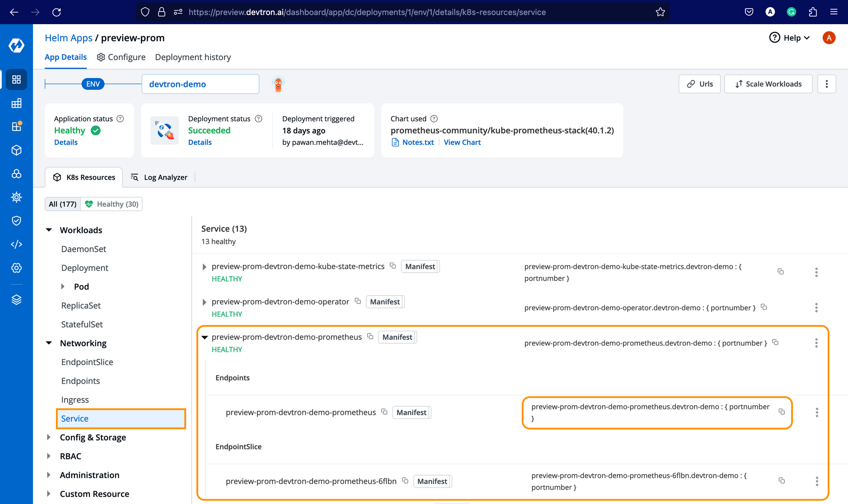Bookmark page with star icon
Image resolution: width=848 pixels, height=504 pixels.
click(660, 12)
